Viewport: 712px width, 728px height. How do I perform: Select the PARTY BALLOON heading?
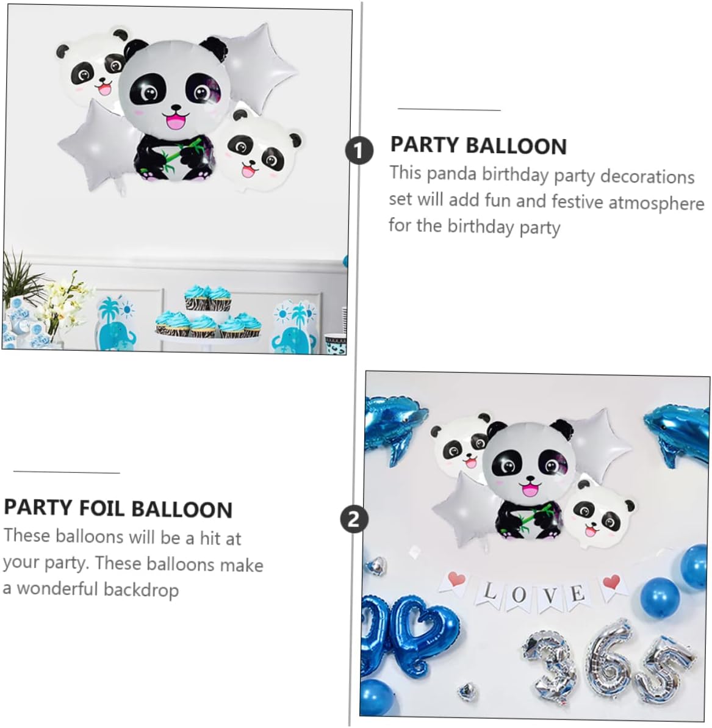click(x=478, y=145)
